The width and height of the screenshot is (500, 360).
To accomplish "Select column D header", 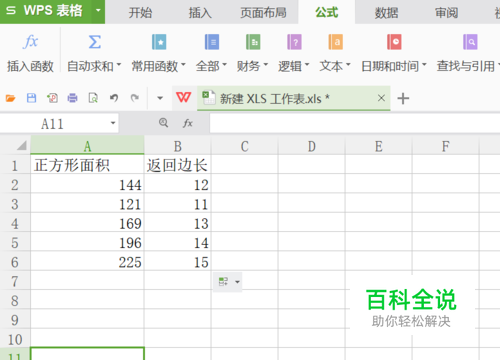I will click(x=312, y=146).
